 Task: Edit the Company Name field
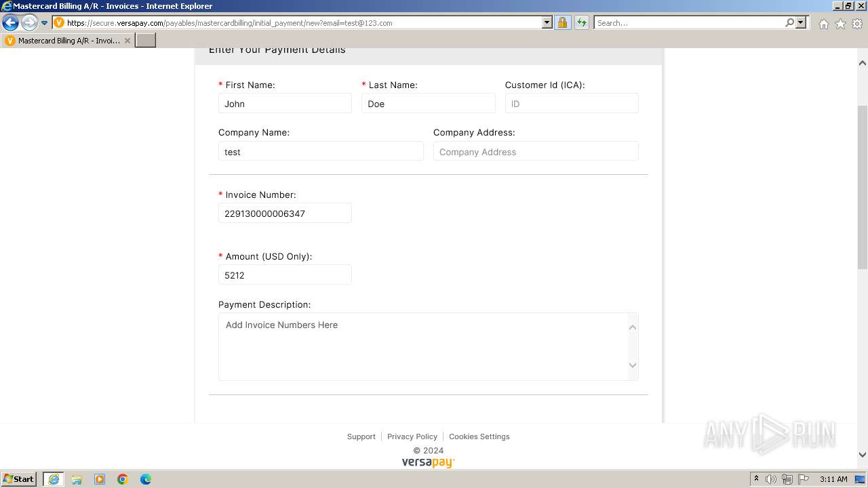321,151
